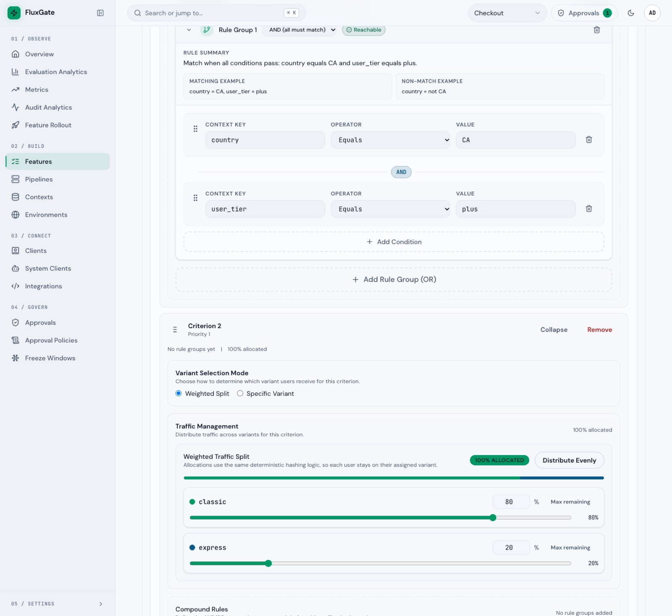Delete the user_tier condition with trash icon

[x=589, y=208]
